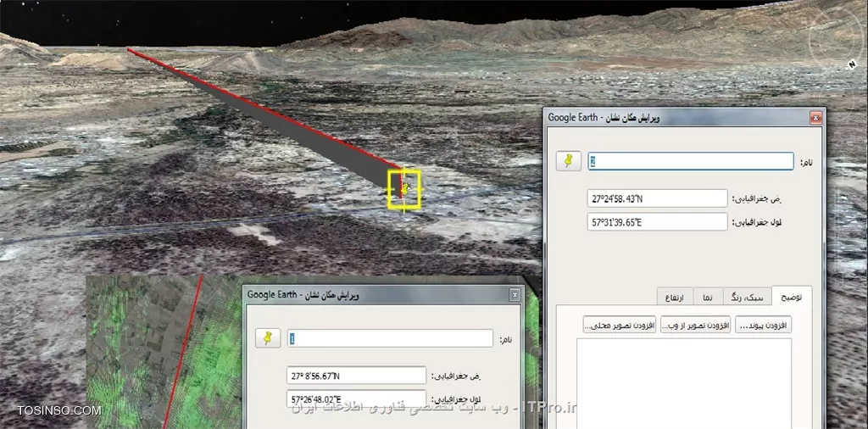Click latitude field 27°24'58.43"N
Viewport: 868px width, 429px height.
(657, 198)
